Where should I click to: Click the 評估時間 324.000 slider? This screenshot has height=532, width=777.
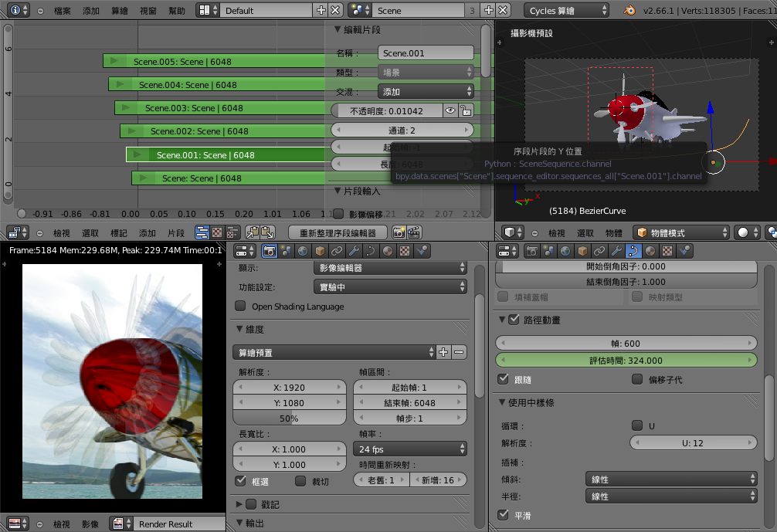(626, 360)
